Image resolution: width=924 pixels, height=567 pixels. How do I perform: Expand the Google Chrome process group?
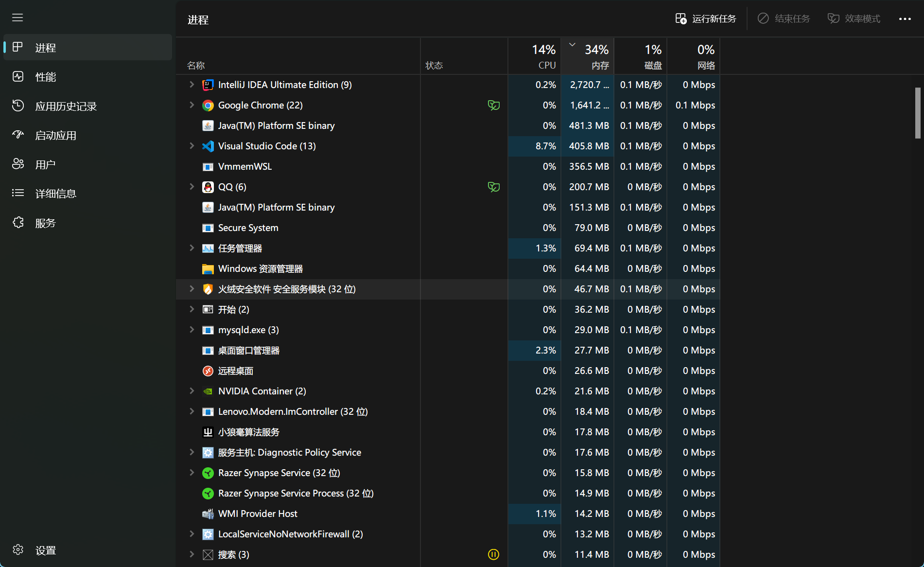192,105
